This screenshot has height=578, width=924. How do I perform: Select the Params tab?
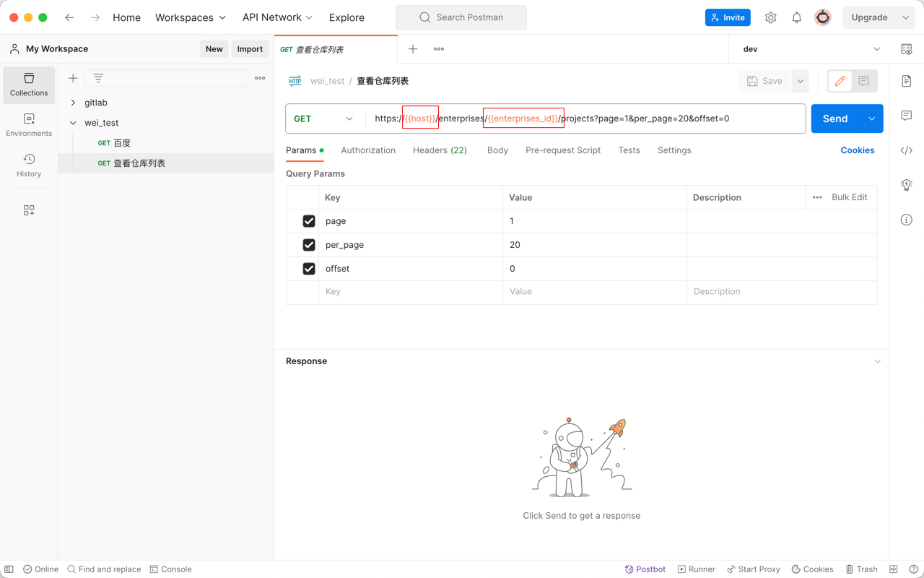coord(305,150)
